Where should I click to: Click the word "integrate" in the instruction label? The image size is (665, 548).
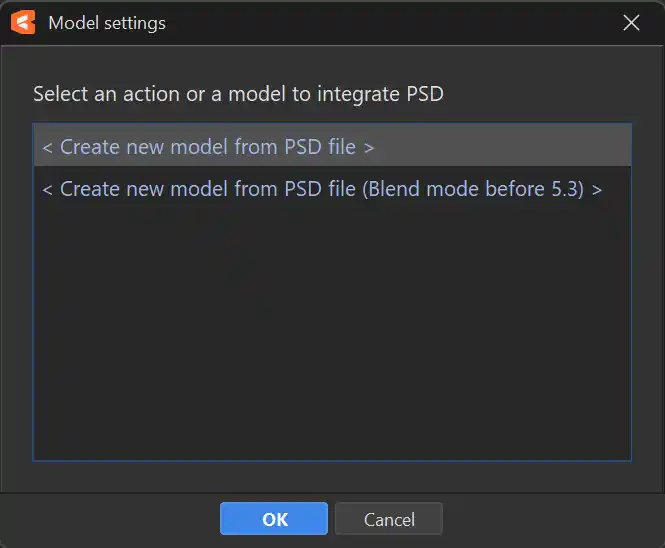tap(356, 95)
